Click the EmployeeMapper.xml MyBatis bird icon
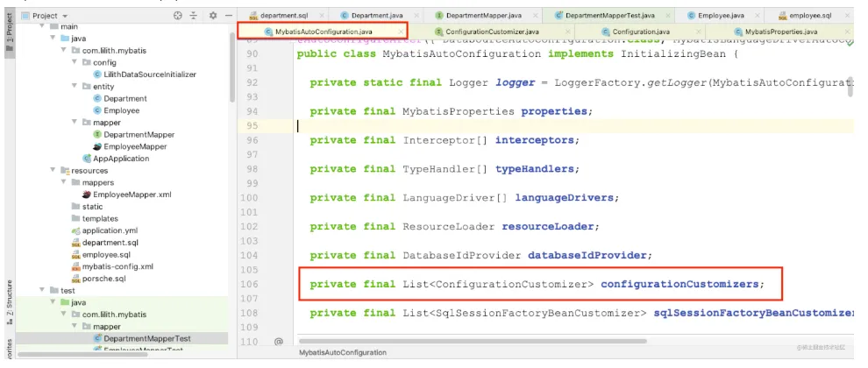This screenshot has height=368, width=868. coord(86,195)
